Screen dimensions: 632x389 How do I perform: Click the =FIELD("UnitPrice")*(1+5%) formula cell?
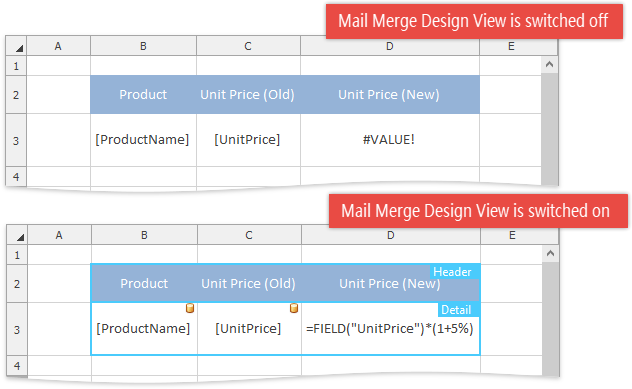pos(391,329)
